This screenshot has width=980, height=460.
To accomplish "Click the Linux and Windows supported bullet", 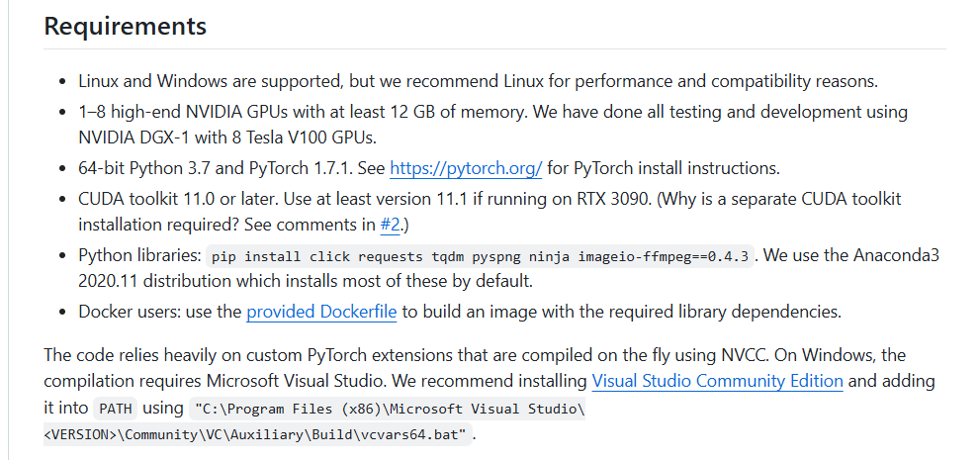I will pos(478,81).
